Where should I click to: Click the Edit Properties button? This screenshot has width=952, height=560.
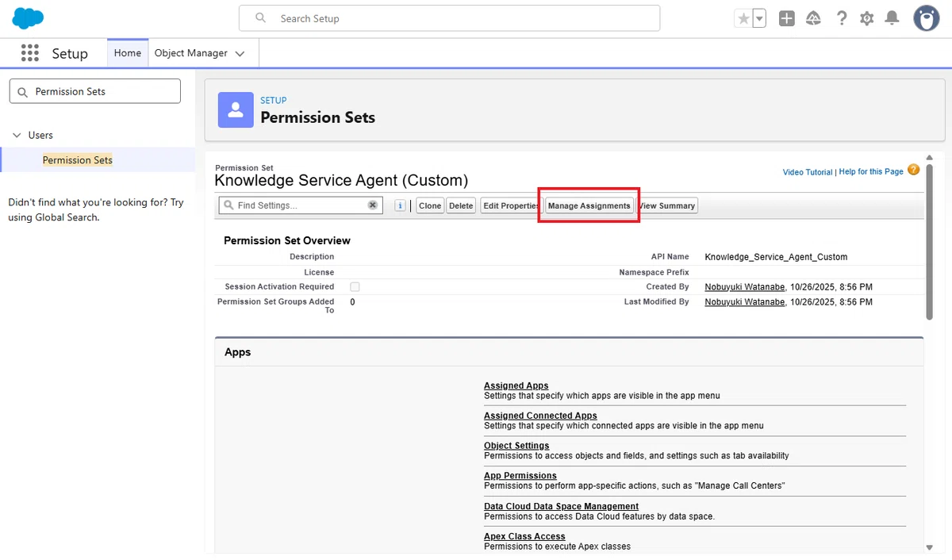pos(512,205)
